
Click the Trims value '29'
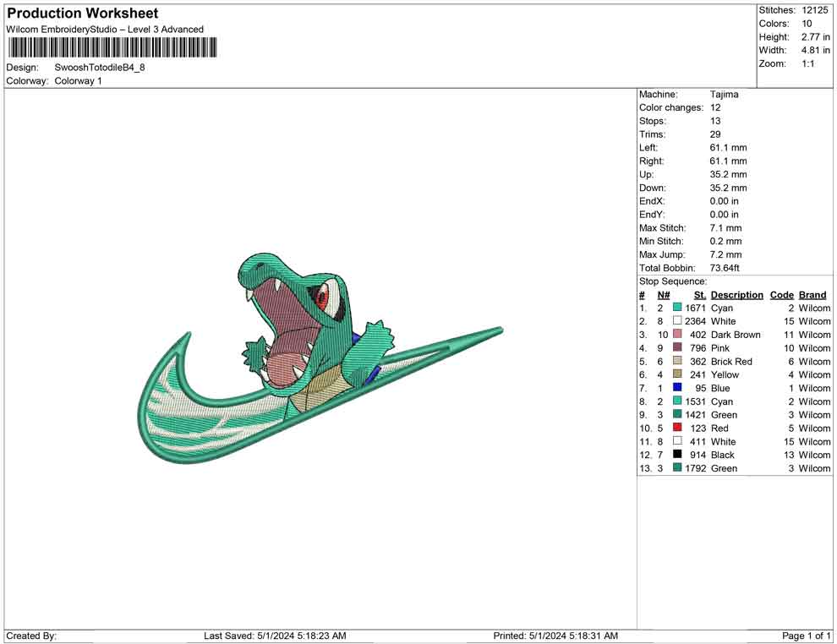(715, 134)
